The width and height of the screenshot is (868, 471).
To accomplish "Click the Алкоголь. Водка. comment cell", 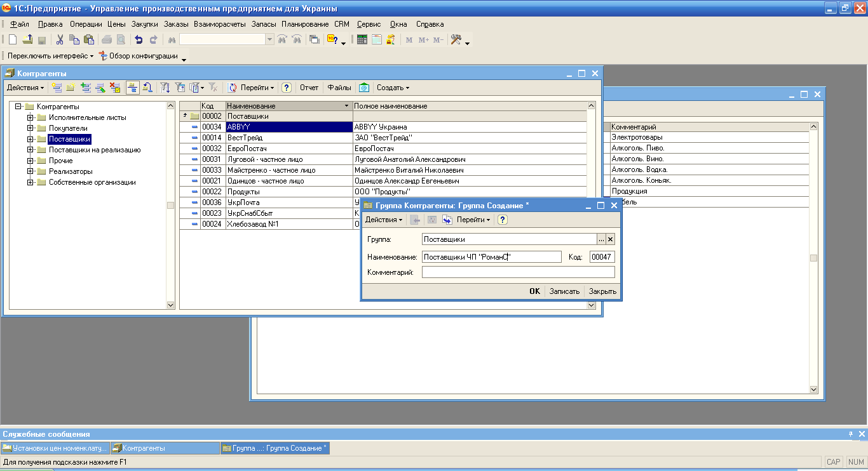I will click(709, 169).
